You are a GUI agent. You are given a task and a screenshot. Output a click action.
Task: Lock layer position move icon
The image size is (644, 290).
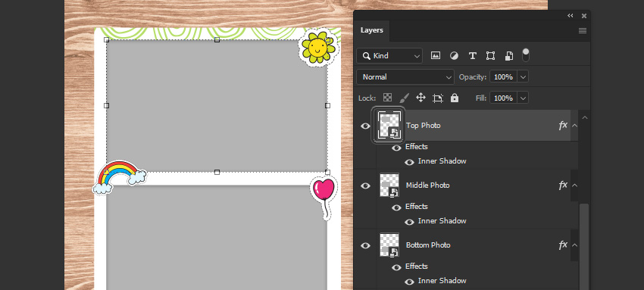pos(420,98)
